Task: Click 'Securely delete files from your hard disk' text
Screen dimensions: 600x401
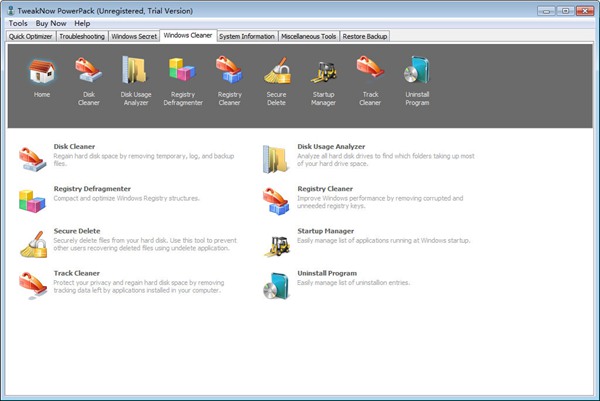Action: coord(145,244)
